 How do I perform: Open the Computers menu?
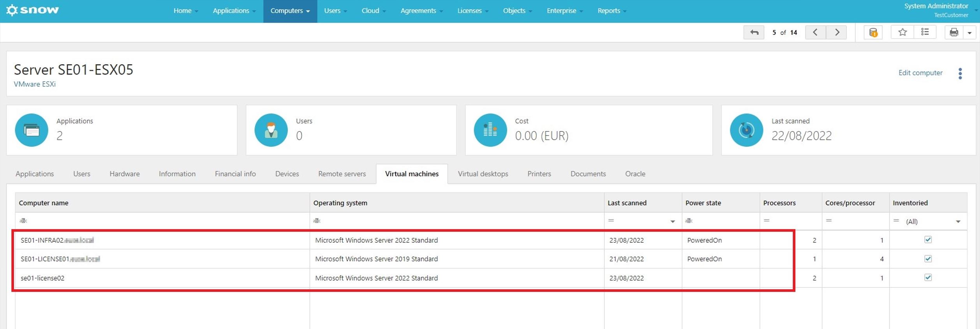coord(290,11)
